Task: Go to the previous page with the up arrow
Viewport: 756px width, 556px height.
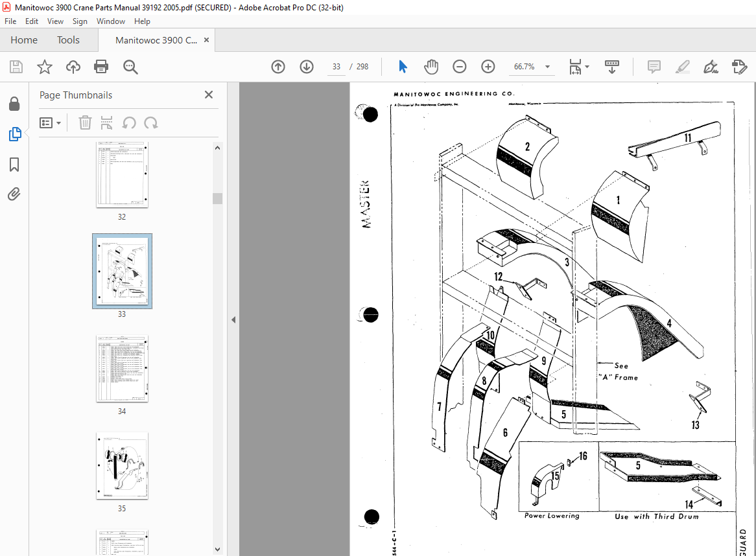Action: coord(278,67)
